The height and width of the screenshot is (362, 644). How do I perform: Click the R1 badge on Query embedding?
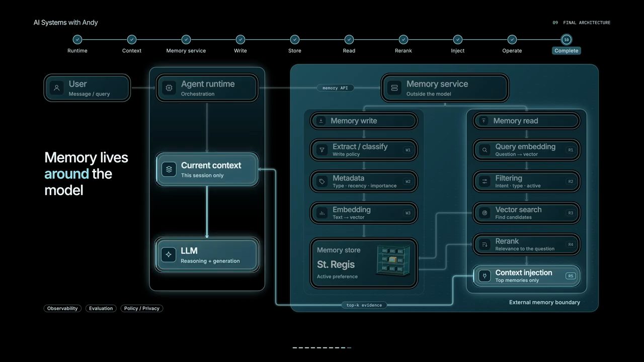[x=571, y=150]
